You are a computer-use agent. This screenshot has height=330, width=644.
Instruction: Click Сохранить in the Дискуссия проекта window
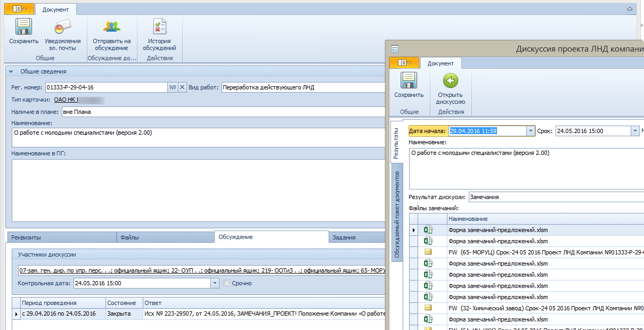(x=409, y=85)
